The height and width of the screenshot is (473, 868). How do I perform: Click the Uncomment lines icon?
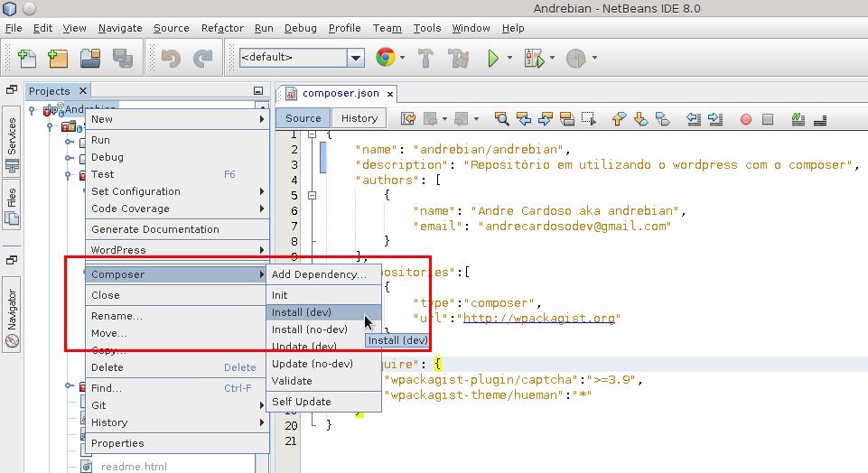coord(820,119)
